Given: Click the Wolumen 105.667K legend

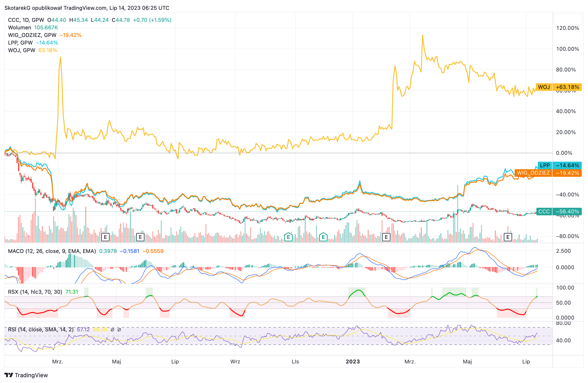Looking at the screenshot, I should click(x=33, y=27).
